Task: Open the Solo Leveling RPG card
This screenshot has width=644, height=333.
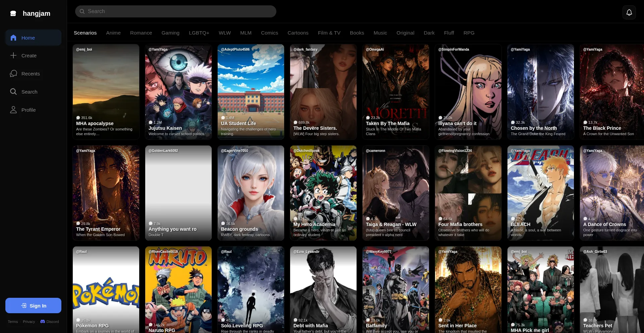Action: coord(251,290)
